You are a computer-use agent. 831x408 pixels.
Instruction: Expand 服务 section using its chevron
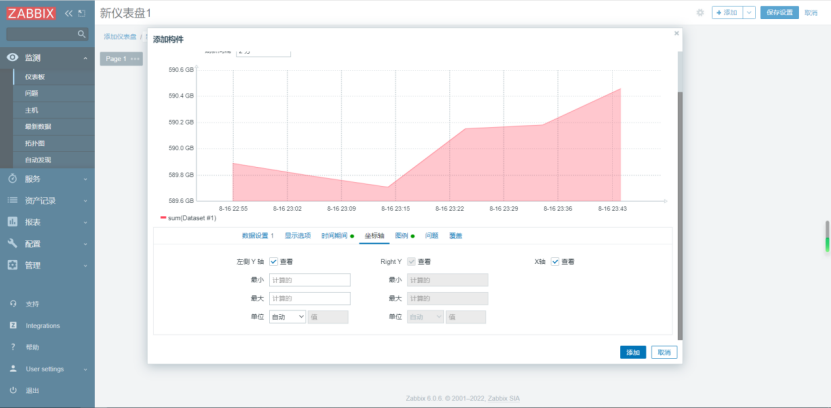click(x=85, y=180)
